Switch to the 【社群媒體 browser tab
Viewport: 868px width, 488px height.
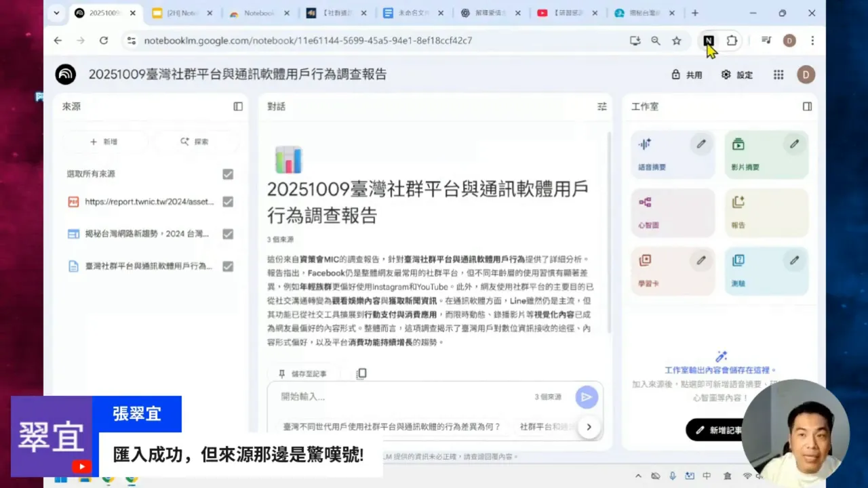pos(337,13)
